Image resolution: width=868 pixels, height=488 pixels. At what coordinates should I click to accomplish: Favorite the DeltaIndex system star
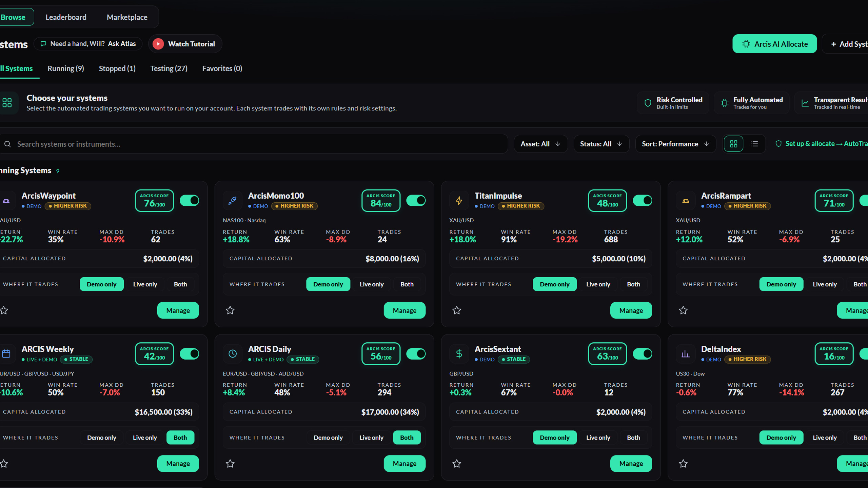683,463
